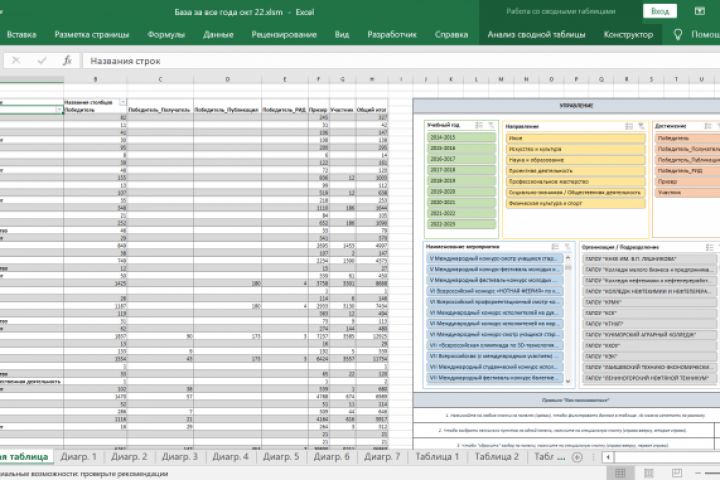Image resolution: width=720 pixels, height=480 pixels.
Task: Click the Вход sign-in button
Action: (660, 11)
